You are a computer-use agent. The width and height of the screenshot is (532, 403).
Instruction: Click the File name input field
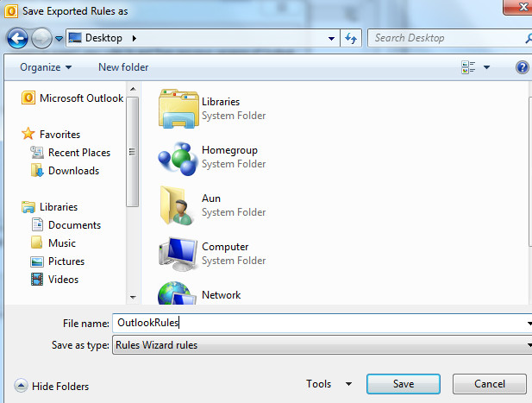click(322, 323)
